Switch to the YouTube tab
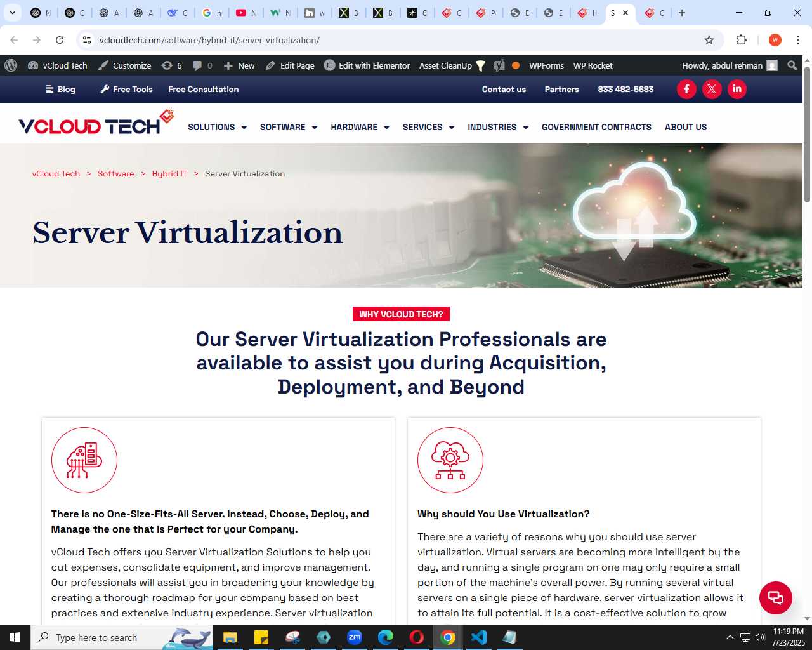Screen dimensions: 812x650 246,13
